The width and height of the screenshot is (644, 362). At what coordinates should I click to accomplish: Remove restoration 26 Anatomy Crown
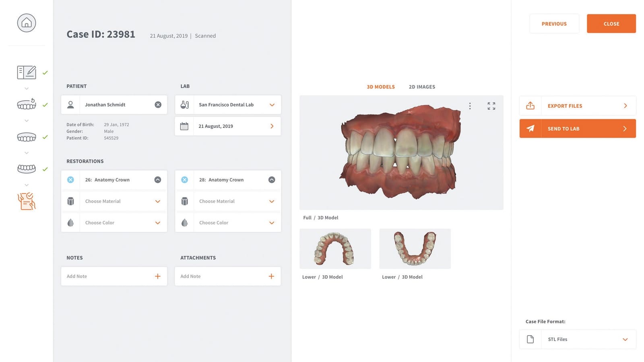point(70,180)
